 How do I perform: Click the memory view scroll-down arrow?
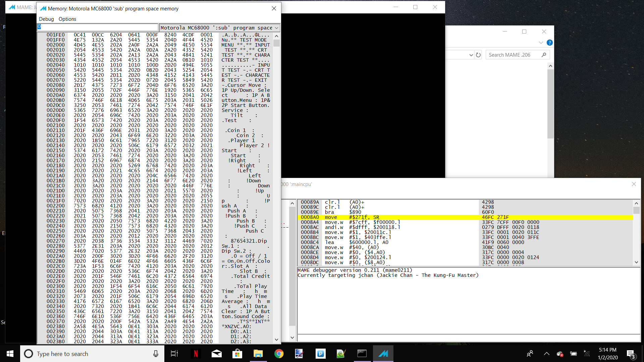tap(276, 340)
